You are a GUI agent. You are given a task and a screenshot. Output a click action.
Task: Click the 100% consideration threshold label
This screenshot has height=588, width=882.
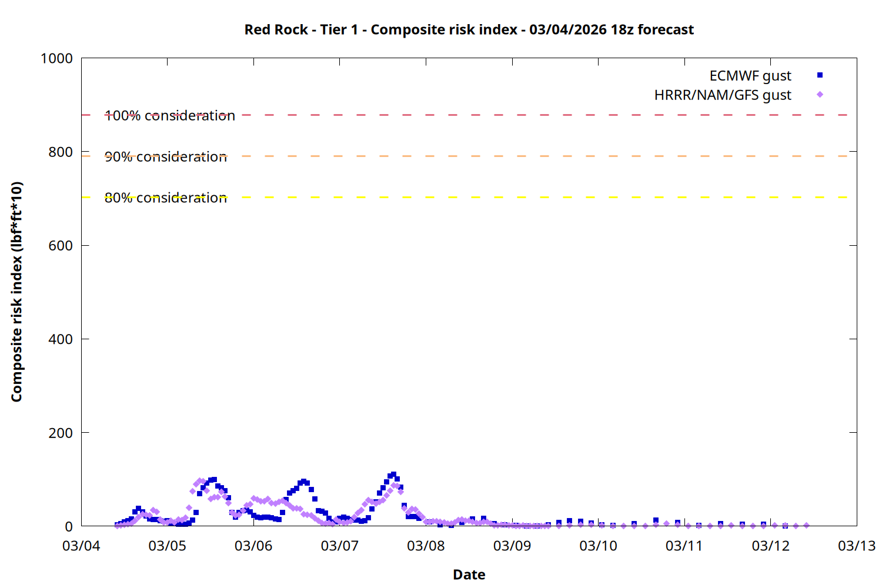[170, 116]
